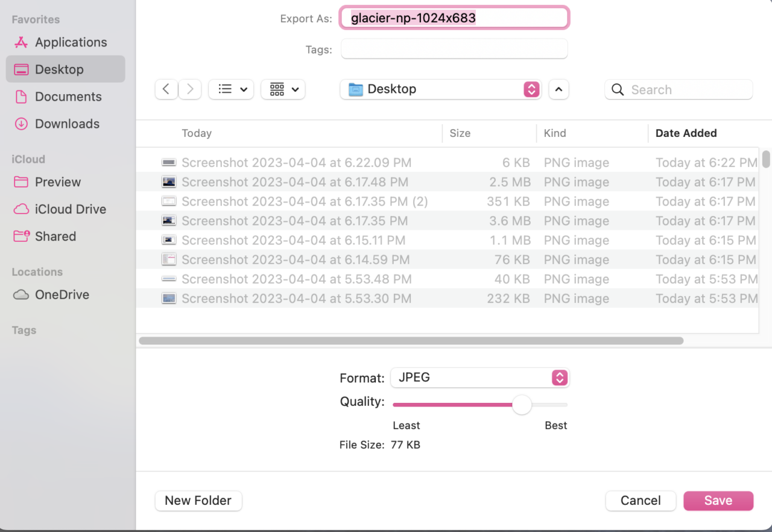
Task: Sort files by the Date Added column
Action: click(x=686, y=133)
